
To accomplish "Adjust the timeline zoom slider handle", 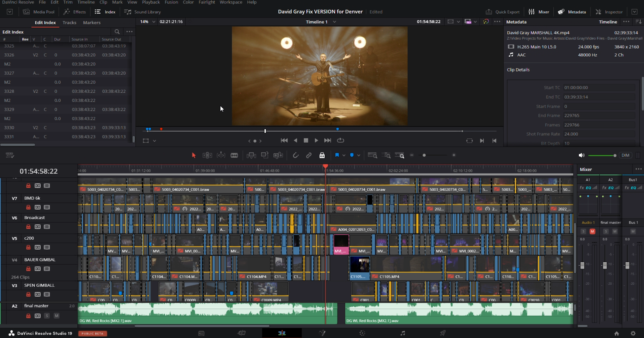I will tap(424, 155).
